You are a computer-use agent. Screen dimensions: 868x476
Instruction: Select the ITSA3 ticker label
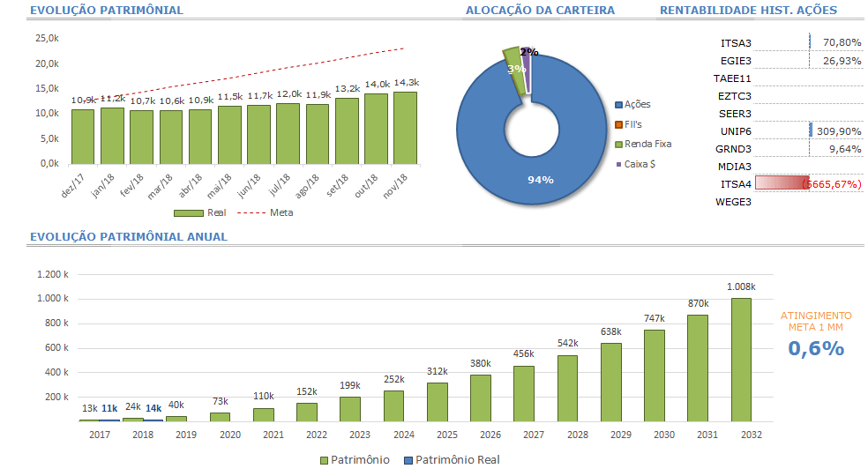click(x=736, y=42)
